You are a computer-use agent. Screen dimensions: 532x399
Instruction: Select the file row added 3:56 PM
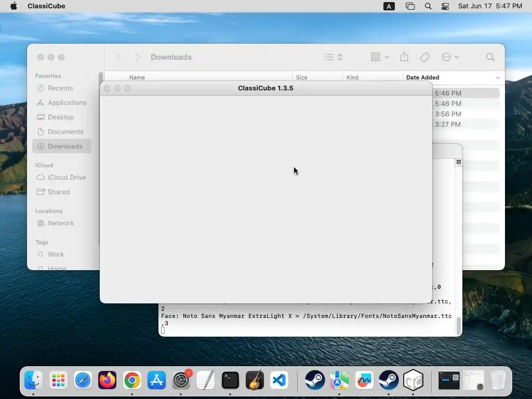pos(466,114)
